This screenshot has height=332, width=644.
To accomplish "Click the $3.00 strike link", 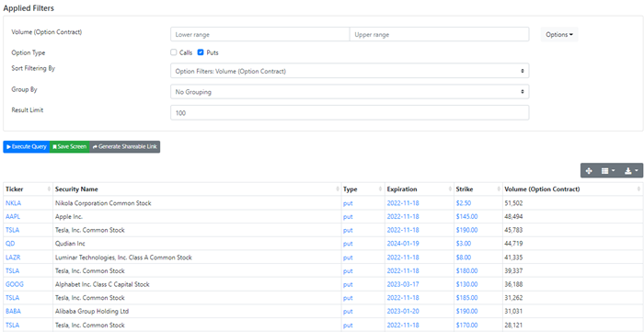I will tap(464, 244).
